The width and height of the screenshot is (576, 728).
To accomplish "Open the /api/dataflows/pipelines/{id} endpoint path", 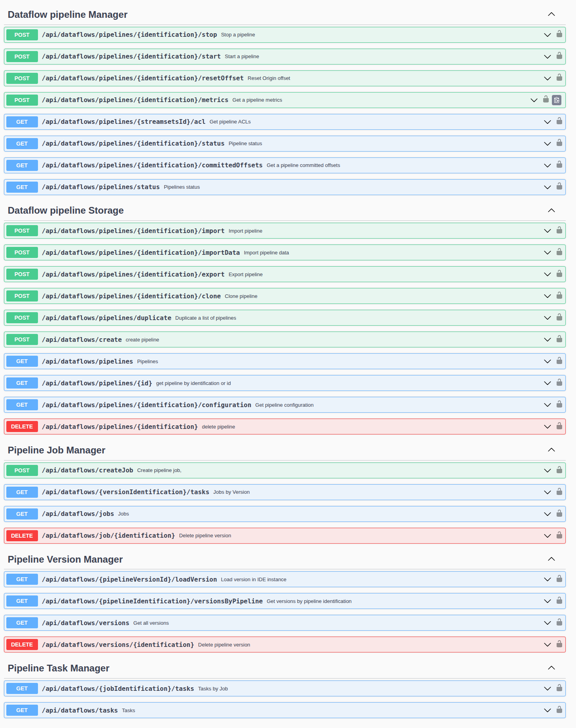I will pos(97,383).
